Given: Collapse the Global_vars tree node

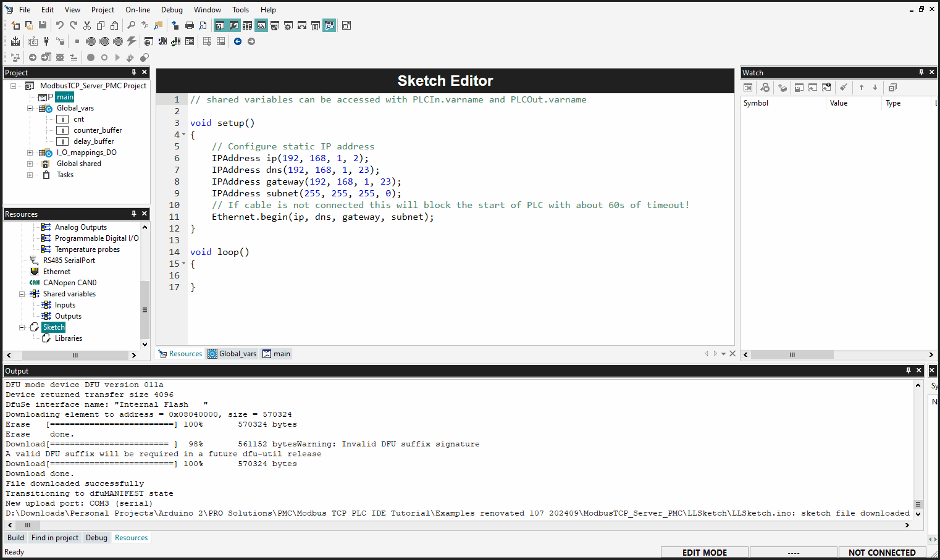Looking at the screenshot, I should [x=30, y=108].
